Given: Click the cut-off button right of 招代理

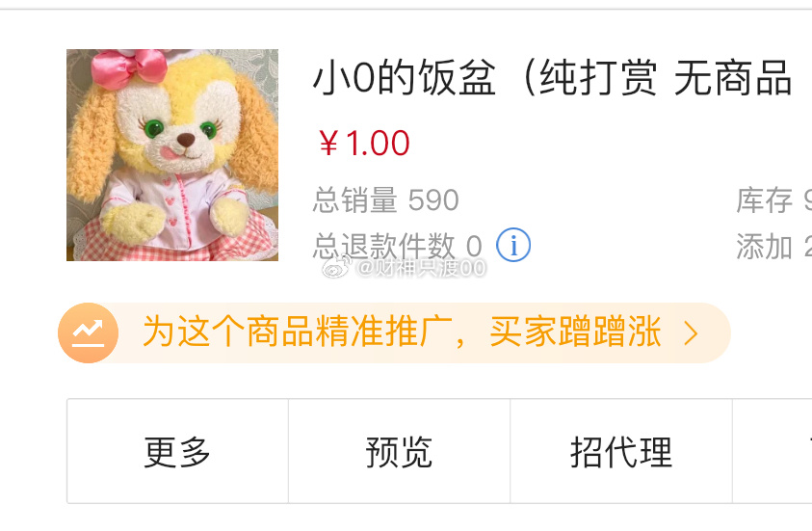Looking at the screenshot, I should tap(773, 451).
